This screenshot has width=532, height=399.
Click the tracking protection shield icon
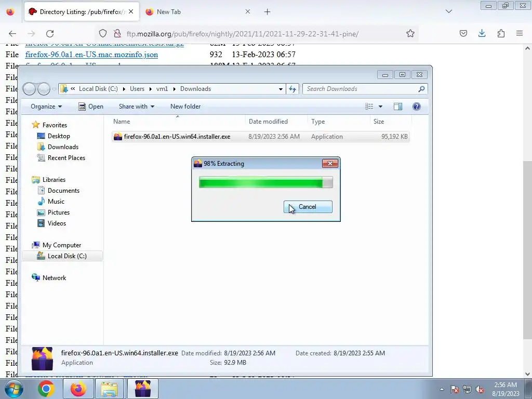coord(103,33)
